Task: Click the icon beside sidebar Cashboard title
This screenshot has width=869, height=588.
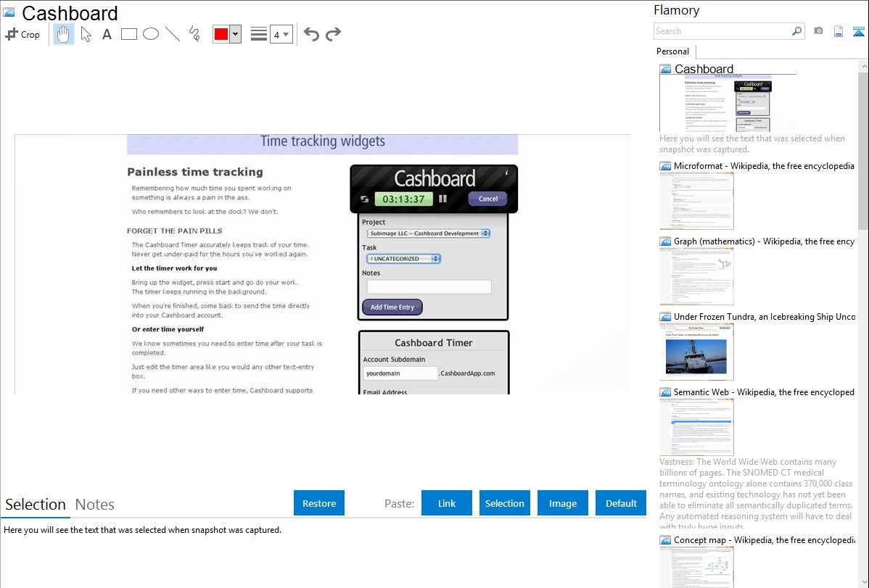Action: [x=665, y=70]
